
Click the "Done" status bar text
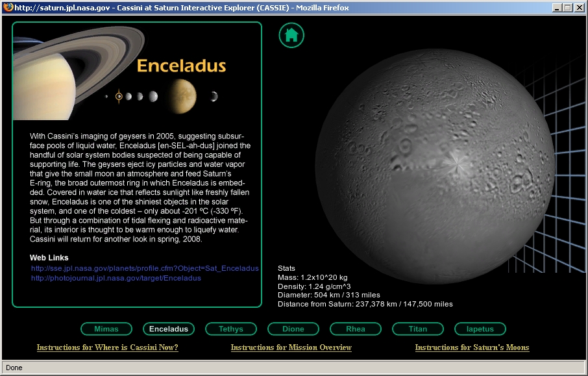[14, 368]
